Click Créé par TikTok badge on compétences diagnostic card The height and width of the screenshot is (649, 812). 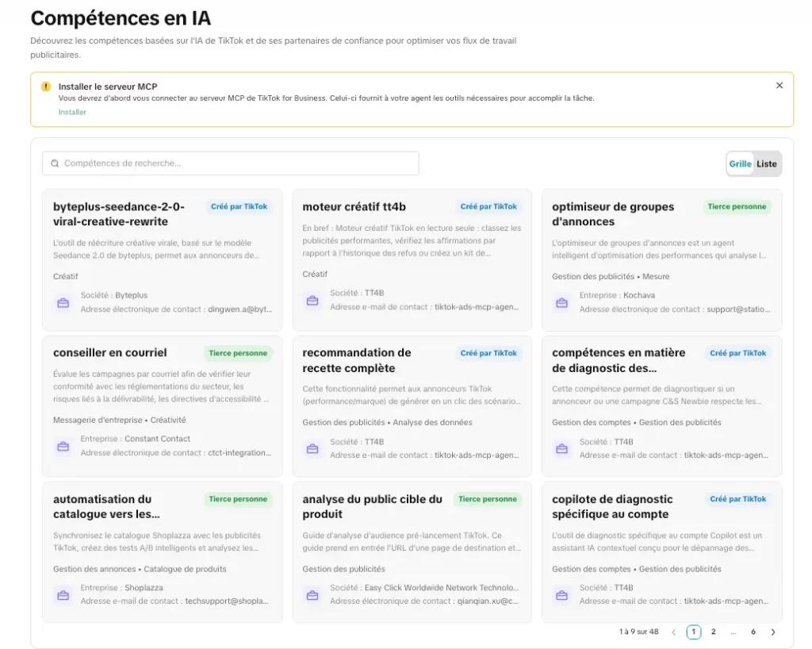[738, 353]
